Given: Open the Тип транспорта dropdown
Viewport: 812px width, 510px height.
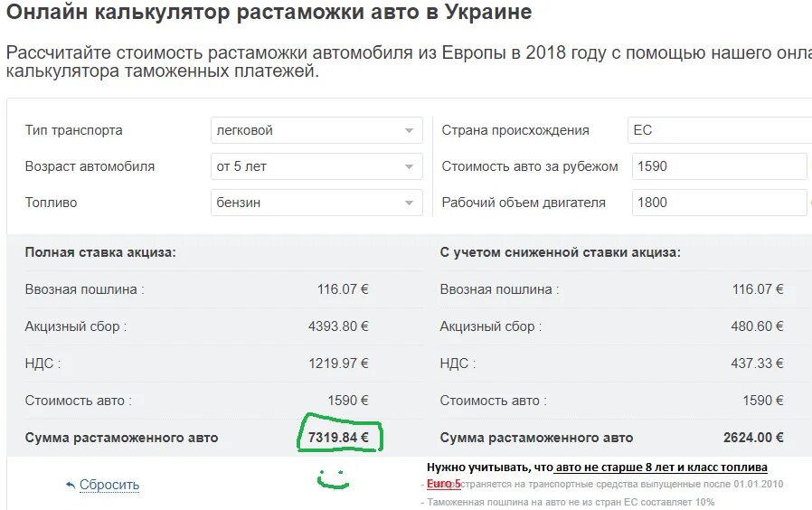Looking at the screenshot, I should pos(316,130).
